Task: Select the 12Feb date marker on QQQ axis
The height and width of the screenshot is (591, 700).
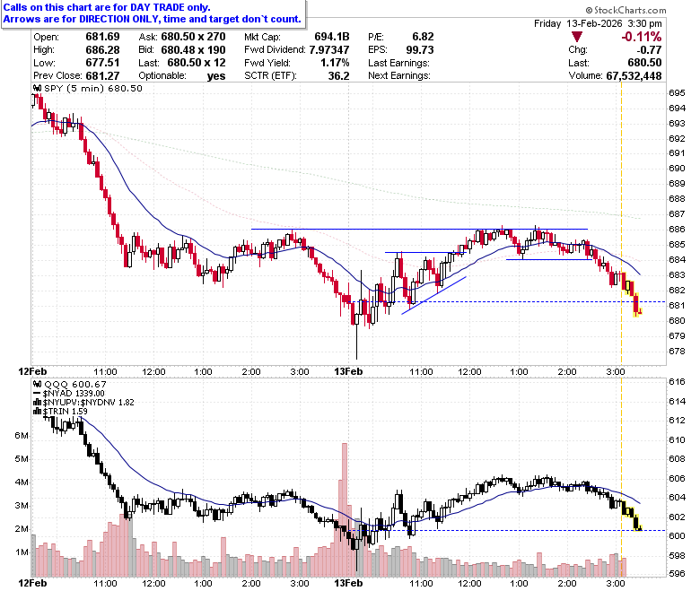Action: 32,583
